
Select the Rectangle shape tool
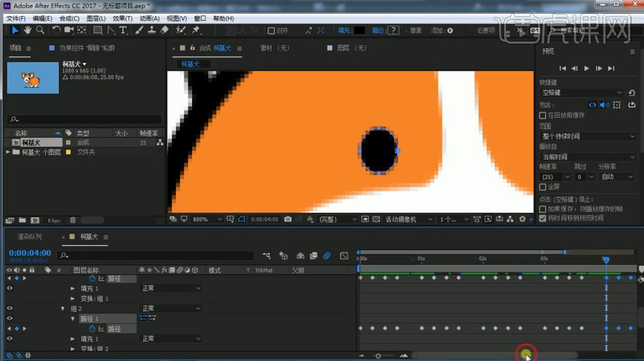point(98,30)
